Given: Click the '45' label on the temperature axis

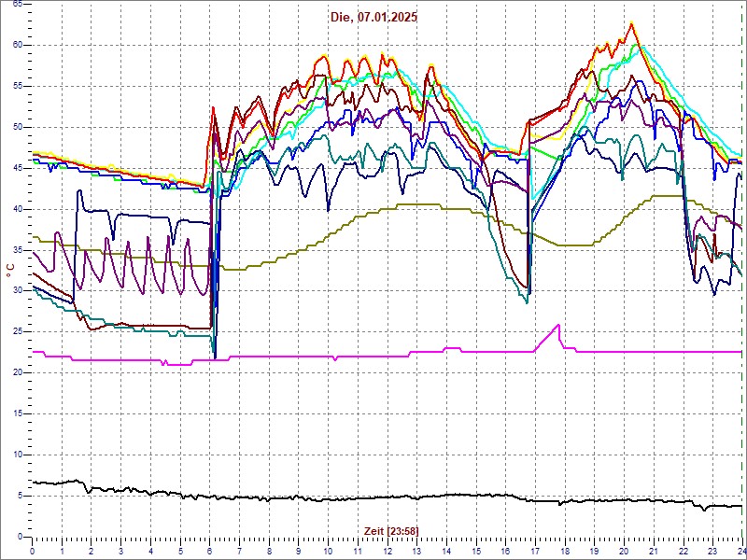Looking at the screenshot, I should coord(17,168).
